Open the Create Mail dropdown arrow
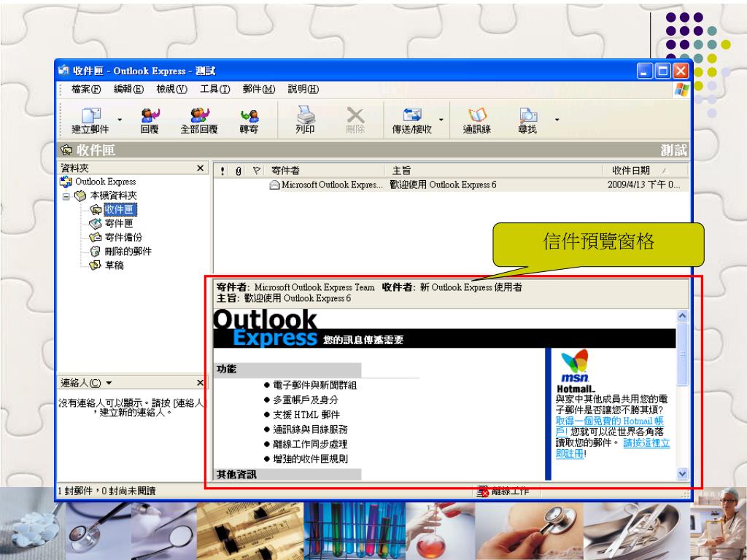Screen dimensions: 747x560 click(x=120, y=120)
